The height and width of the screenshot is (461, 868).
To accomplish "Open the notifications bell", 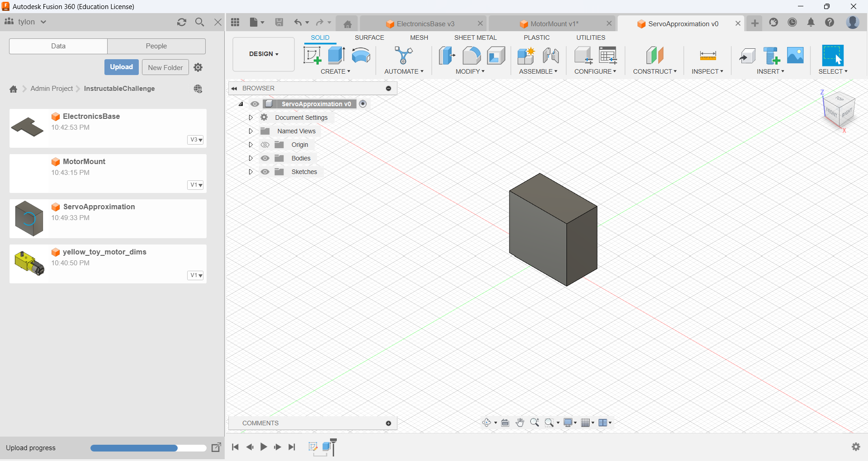I will 811,22.
